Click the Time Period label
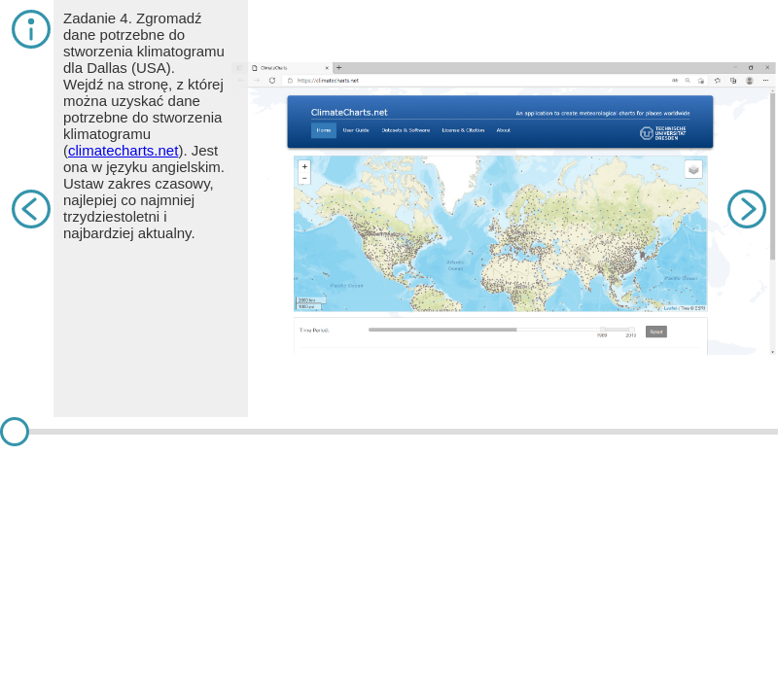 click(314, 331)
